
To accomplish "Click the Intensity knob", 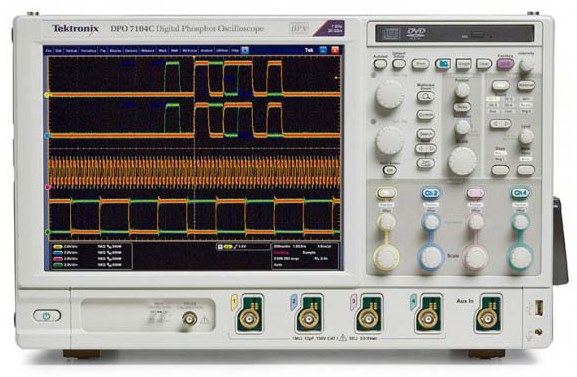I will [526, 65].
